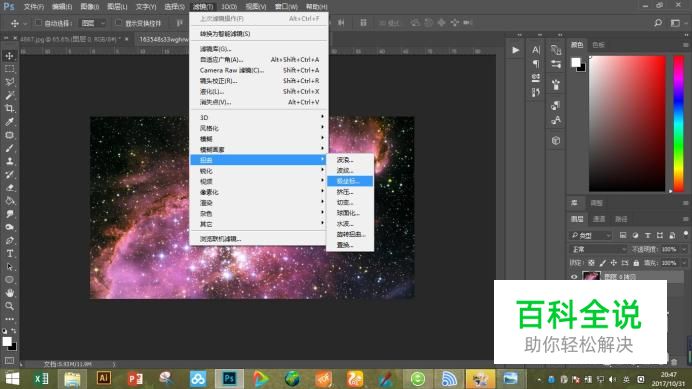Open the 3D cube panel icon
The height and width of the screenshot is (389, 692).
click(x=556, y=141)
